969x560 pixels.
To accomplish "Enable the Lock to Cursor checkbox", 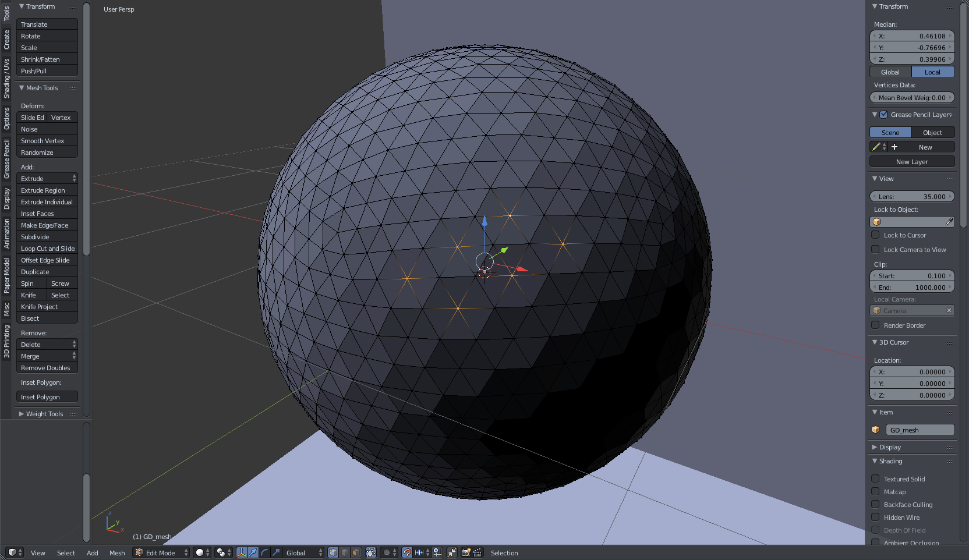I will point(876,235).
